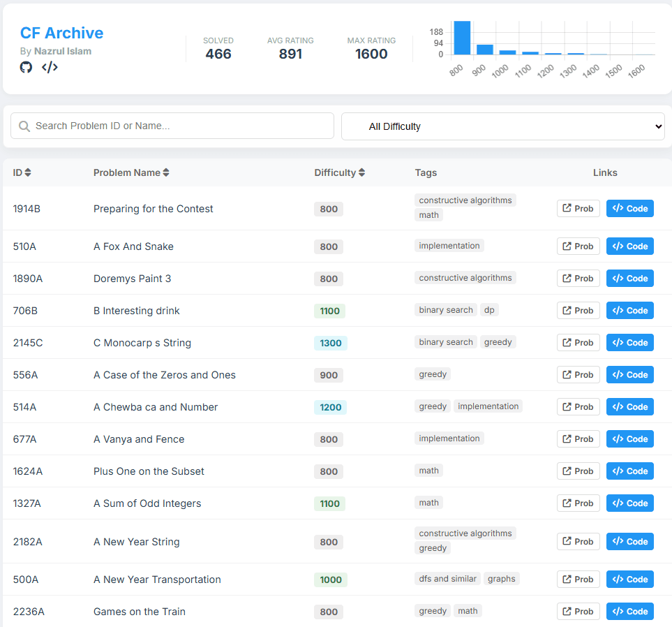Viewport: 672px width, 627px height.
Task: View Code for A New Year Transportation
Action: click(630, 580)
